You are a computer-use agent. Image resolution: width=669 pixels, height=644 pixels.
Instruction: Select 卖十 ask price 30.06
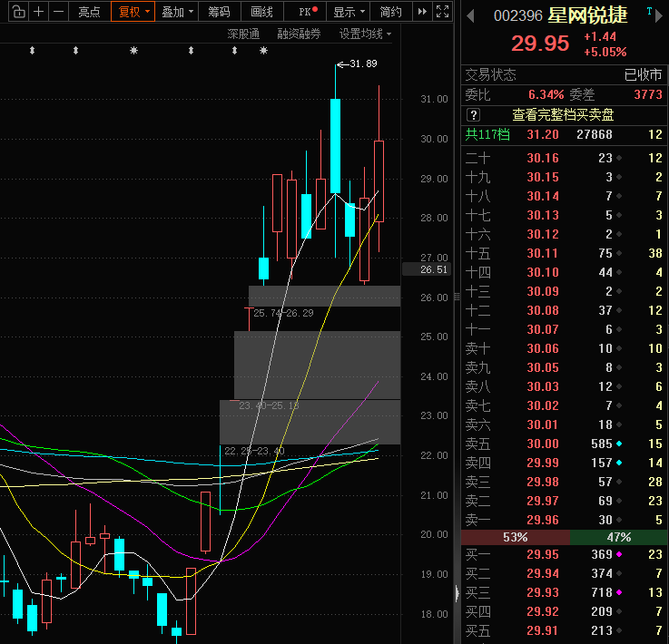point(543,348)
